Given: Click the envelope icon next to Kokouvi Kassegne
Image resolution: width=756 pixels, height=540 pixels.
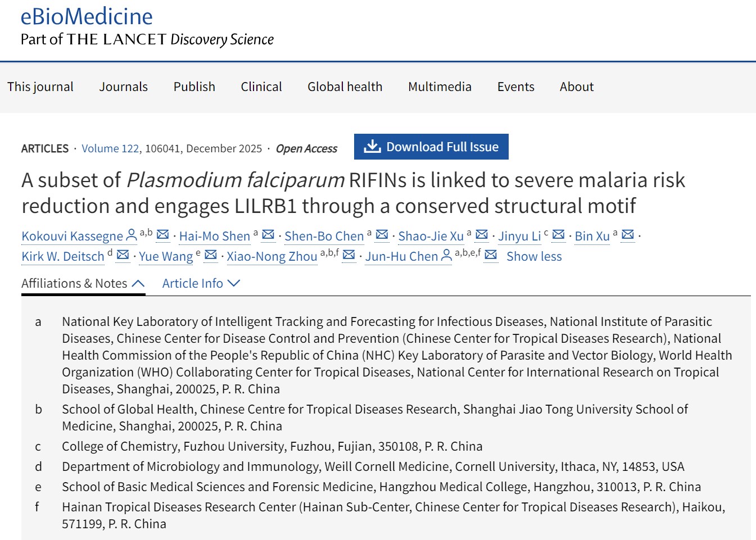Looking at the screenshot, I should click(x=162, y=235).
